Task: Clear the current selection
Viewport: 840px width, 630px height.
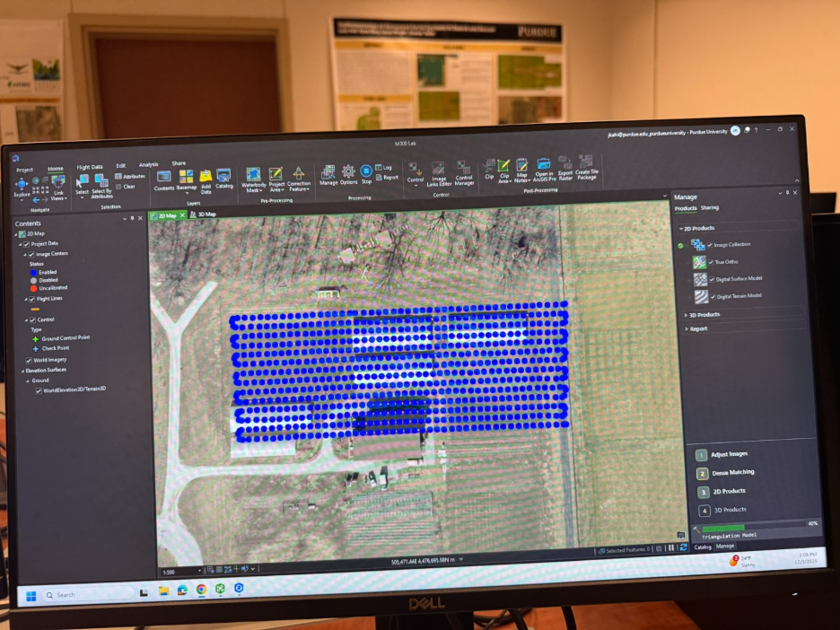Action: click(126, 187)
